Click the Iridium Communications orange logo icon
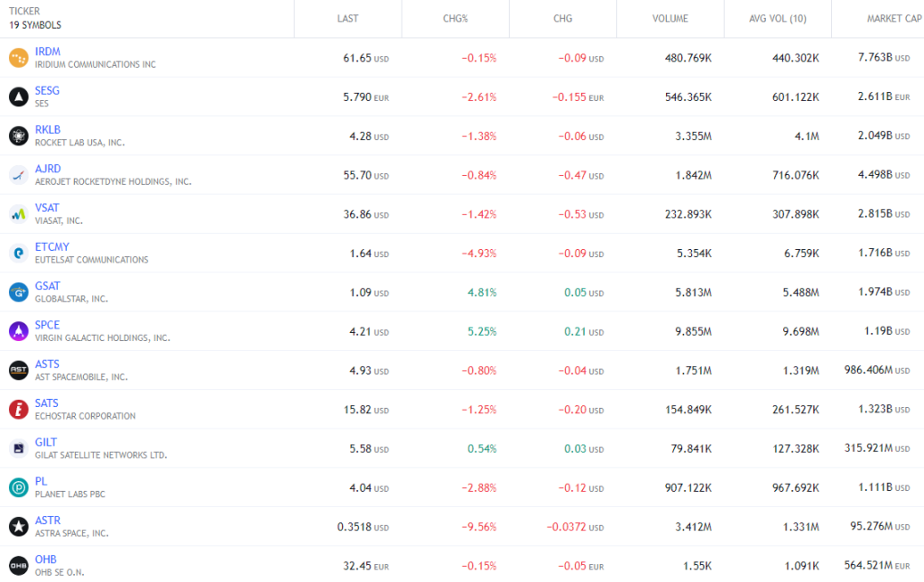Image resolution: width=924 pixels, height=582 pixels. pos(19,58)
